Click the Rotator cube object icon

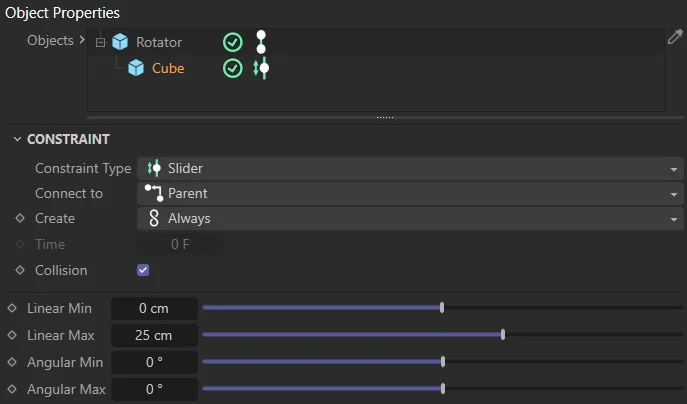click(120, 42)
